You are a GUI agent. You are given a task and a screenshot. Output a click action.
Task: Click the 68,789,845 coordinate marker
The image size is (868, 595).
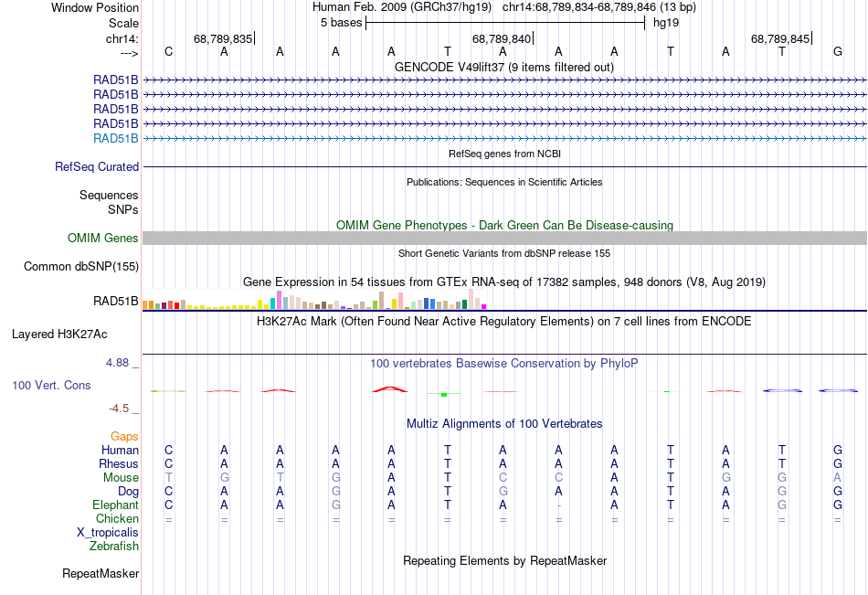(780, 38)
